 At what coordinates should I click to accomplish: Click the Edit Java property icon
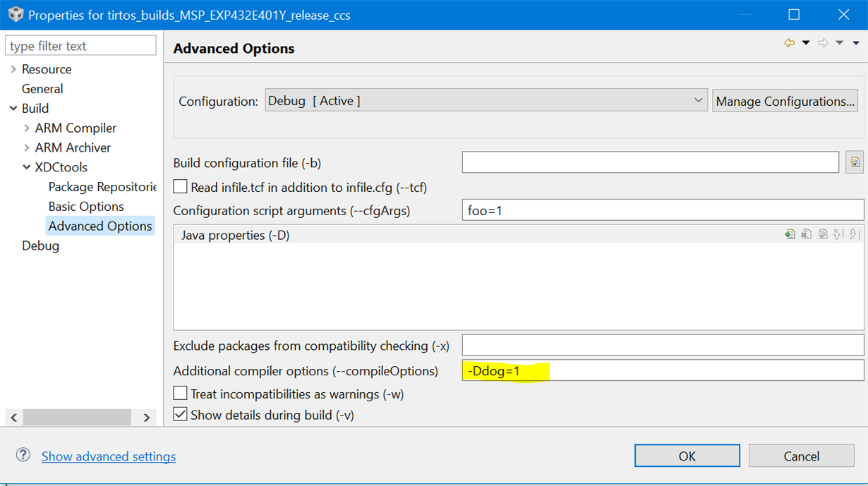point(823,235)
